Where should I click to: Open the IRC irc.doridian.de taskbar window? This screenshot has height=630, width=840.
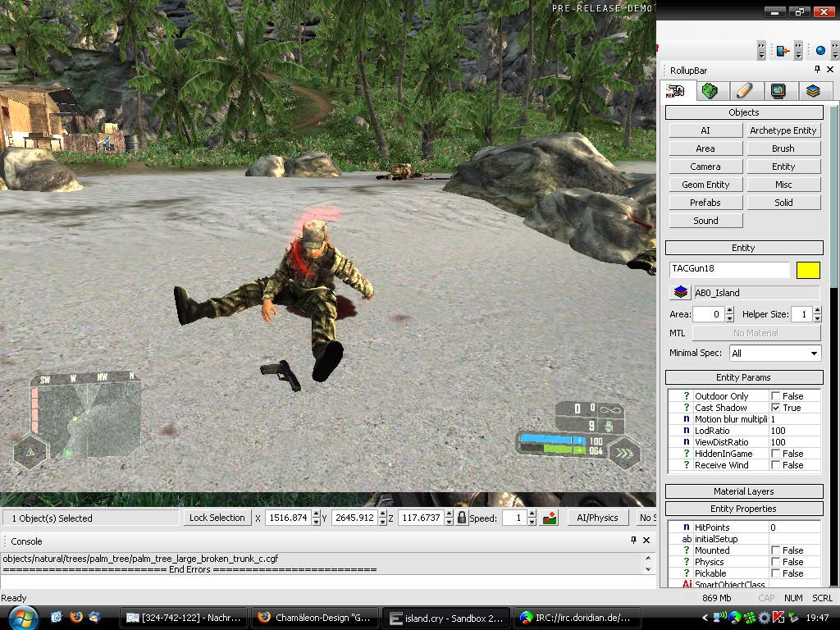[x=577, y=619]
